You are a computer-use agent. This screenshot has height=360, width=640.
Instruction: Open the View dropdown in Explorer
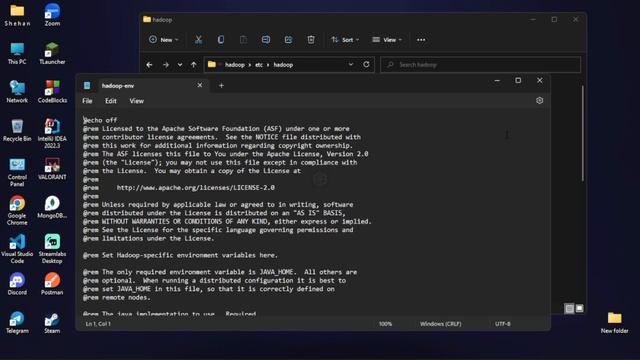(x=387, y=40)
